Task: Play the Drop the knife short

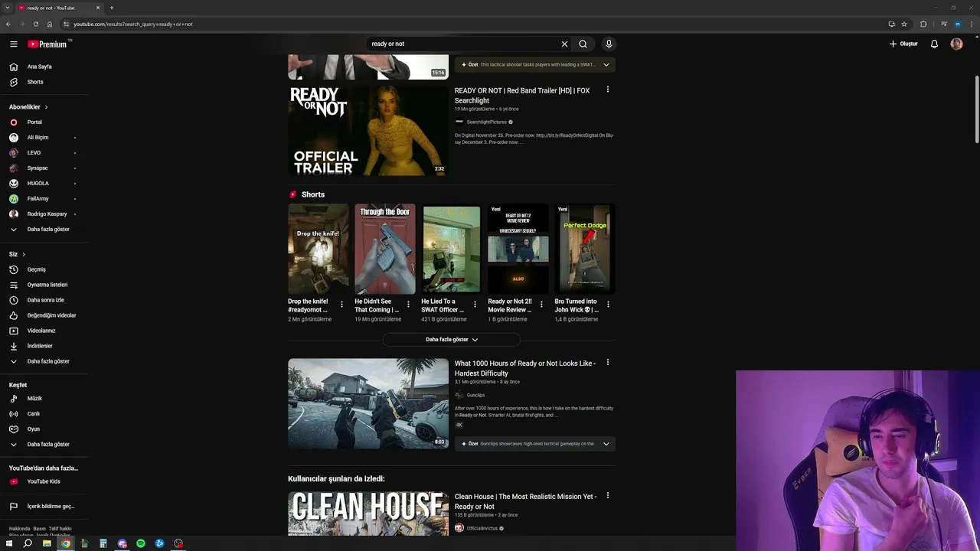Action: [318, 249]
